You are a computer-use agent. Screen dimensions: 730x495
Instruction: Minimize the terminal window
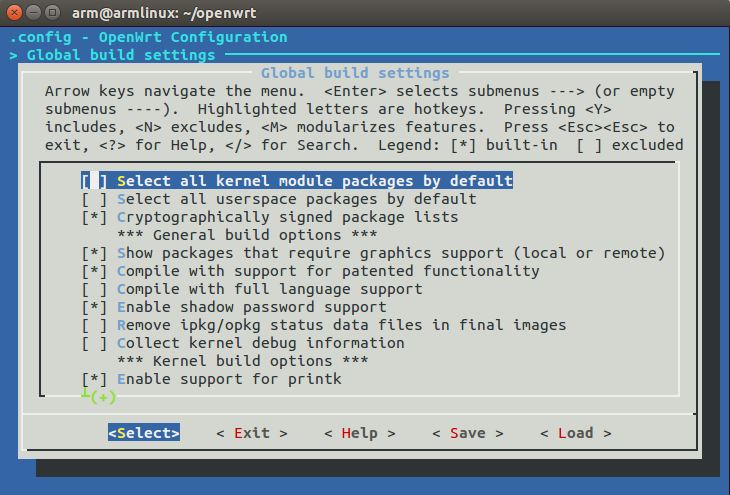pyautogui.click(x=34, y=13)
